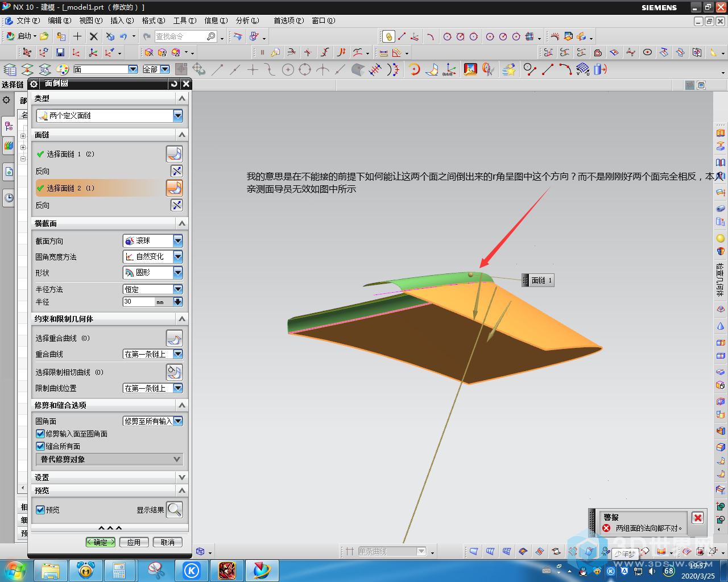Open the type dropdown showing two defining face chains
The height and width of the screenshot is (582, 728).
coord(110,115)
